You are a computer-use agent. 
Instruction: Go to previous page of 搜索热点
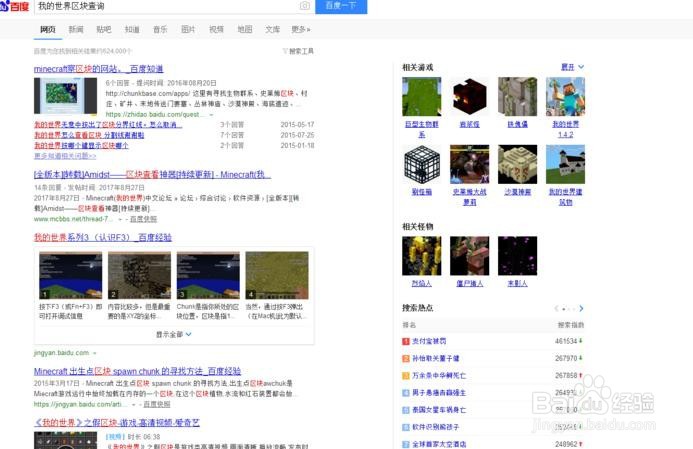[x=556, y=308]
